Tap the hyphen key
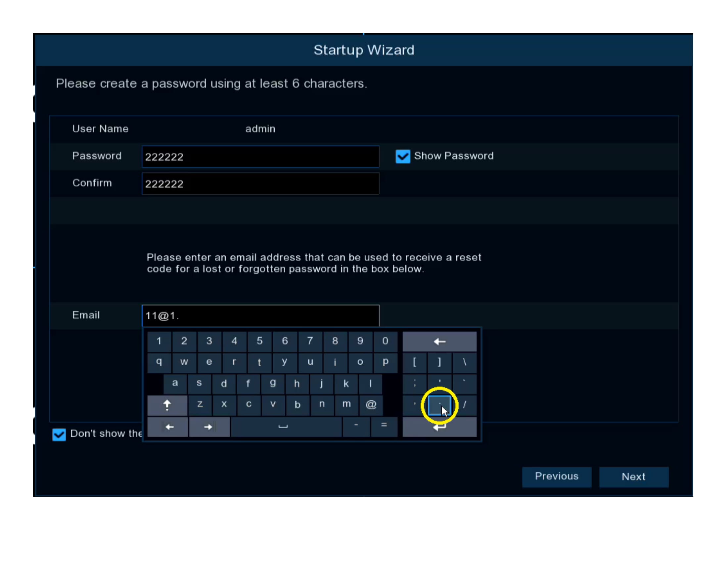This screenshot has width=728, height=563. [356, 427]
